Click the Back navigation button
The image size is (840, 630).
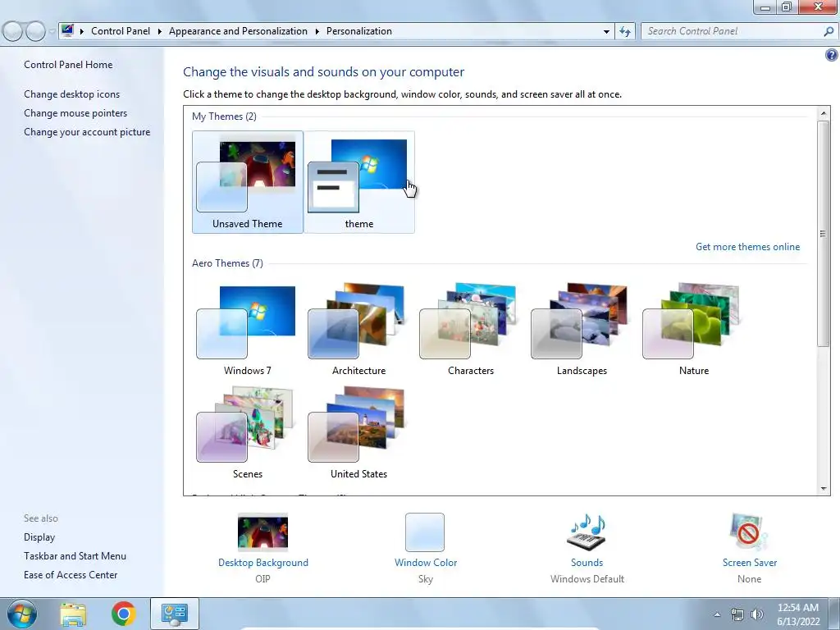click(x=12, y=32)
